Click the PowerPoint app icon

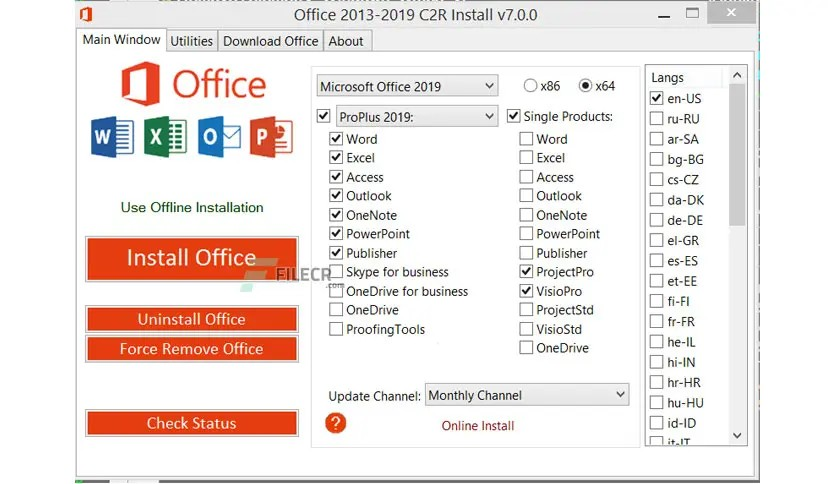pos(270,136)
